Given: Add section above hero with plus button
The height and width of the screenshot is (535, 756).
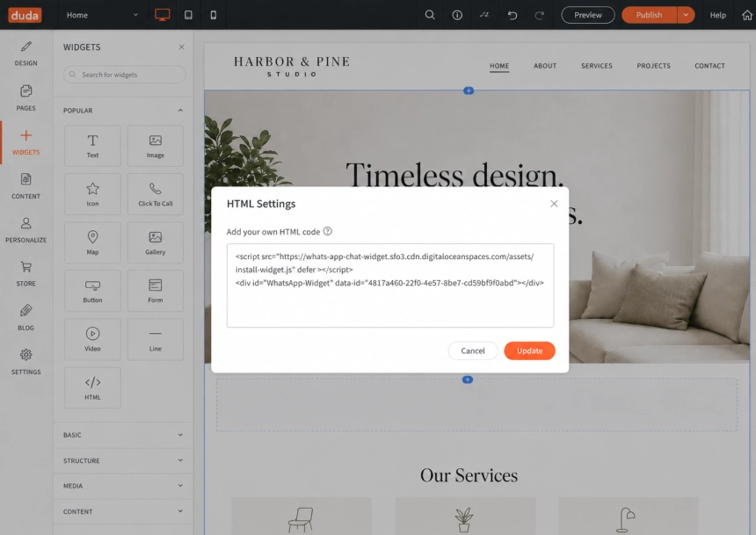Looking at the screenshot, I should pyautogui.click(x=469, y=90).
